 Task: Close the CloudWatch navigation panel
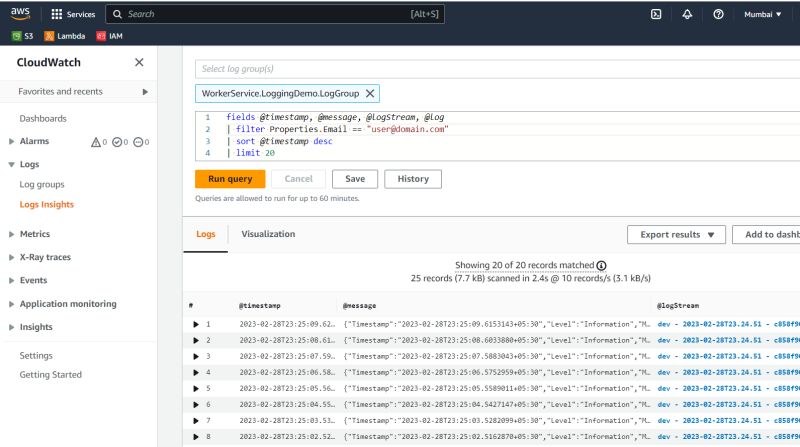click(139, 62)
